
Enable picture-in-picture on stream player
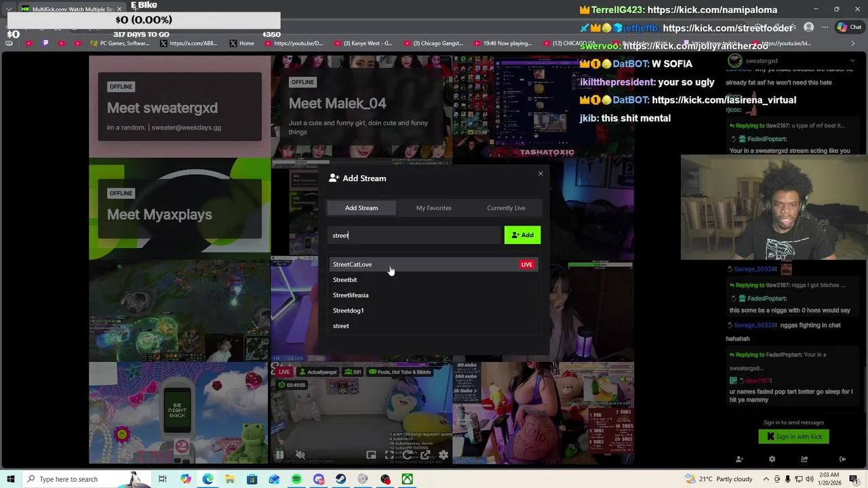click(x=371, y=455)
